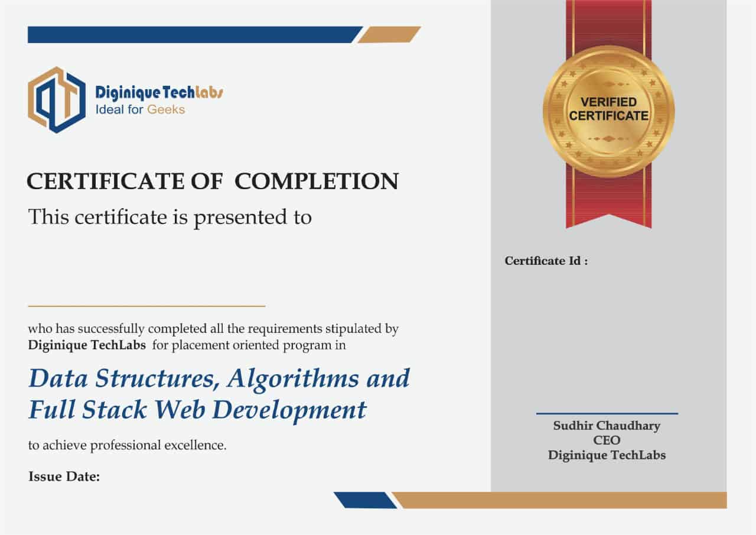
Task: Click the Diginique TechLabs hexagon logo
Action: (57, 99)
